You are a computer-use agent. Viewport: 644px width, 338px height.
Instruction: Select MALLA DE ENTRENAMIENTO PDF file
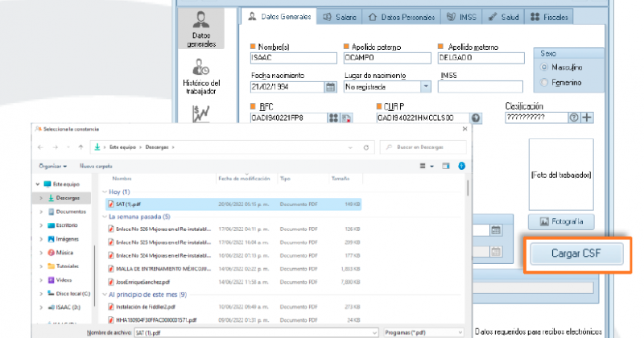[233, 269]
